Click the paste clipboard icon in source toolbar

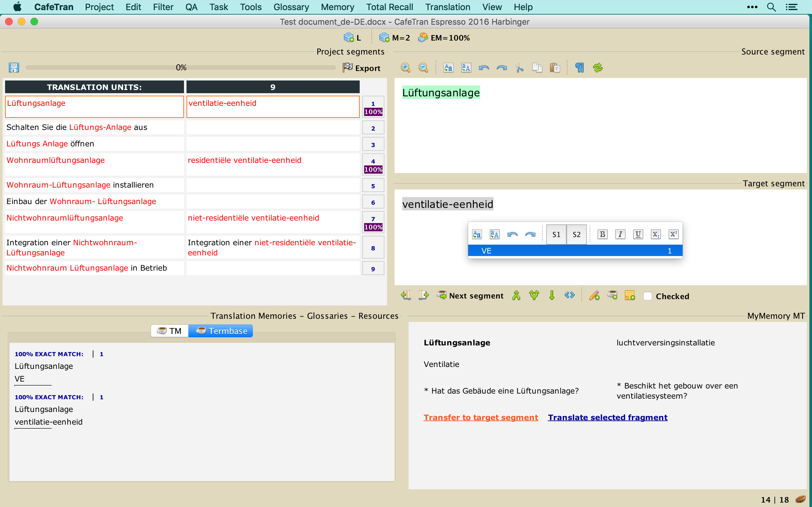click(555, 68)
